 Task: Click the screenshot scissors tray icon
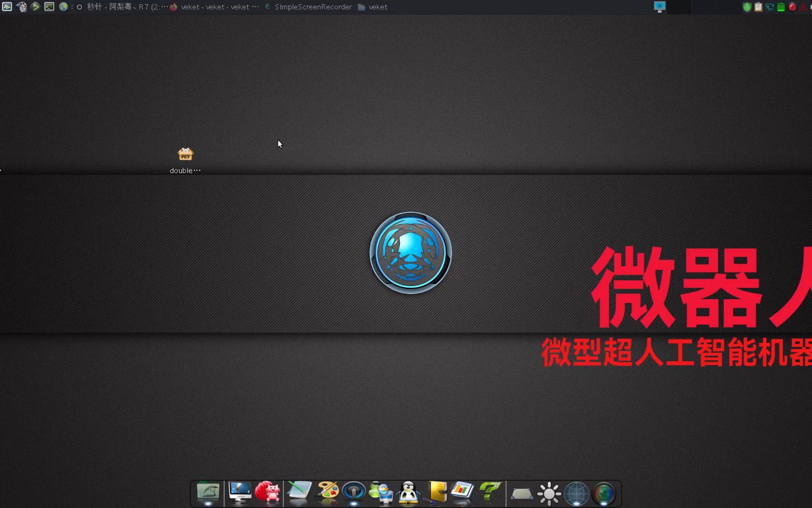point(660,7)
